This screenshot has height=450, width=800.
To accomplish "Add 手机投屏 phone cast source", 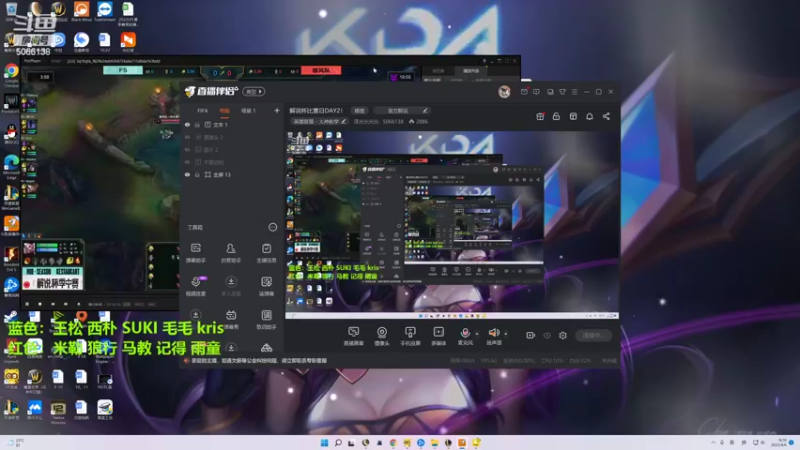I will pyautogui.click(x=410, y=336).
